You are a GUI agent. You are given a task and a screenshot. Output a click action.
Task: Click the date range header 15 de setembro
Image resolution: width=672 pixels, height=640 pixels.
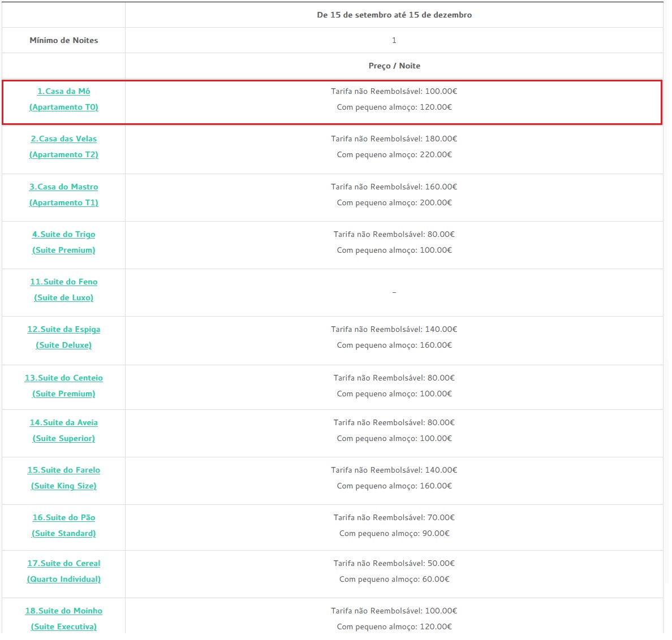pyautogui.click(x=394, y=15)
